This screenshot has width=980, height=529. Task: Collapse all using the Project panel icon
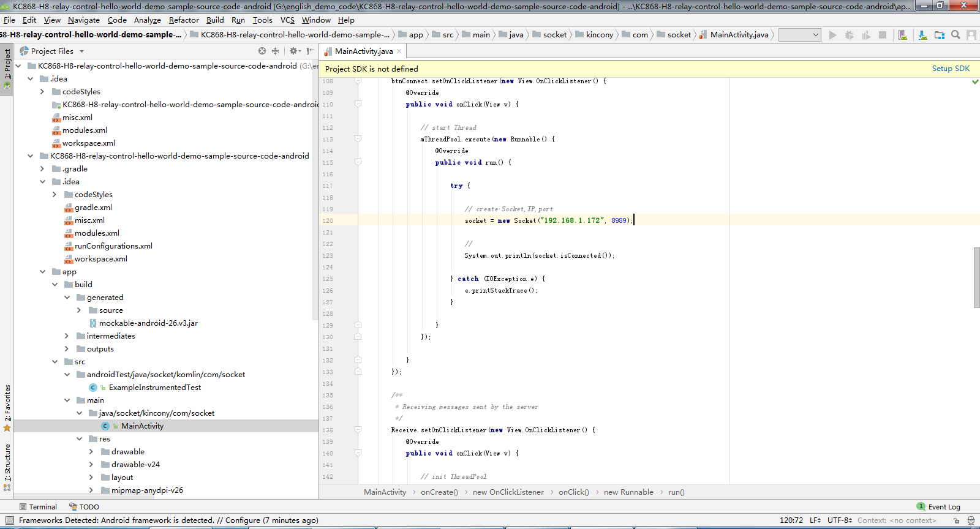pyautogui.click(x=275, y=51)
